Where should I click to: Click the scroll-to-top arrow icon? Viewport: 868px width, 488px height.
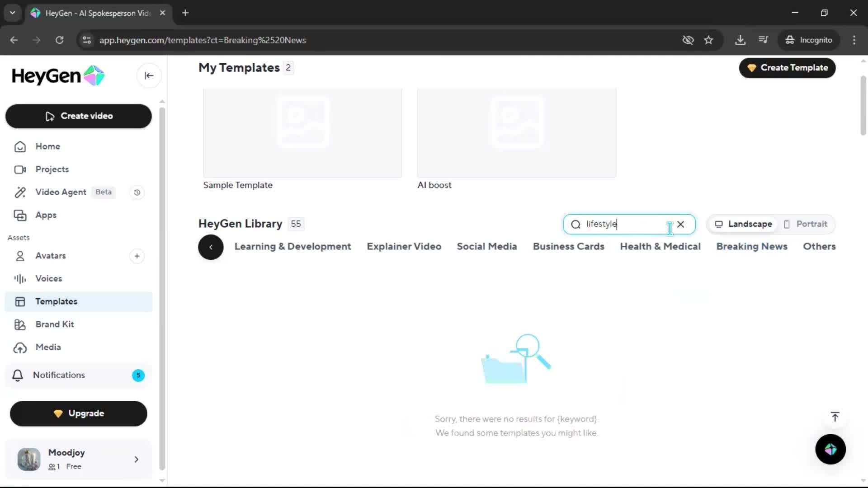(x=835, y=417)
